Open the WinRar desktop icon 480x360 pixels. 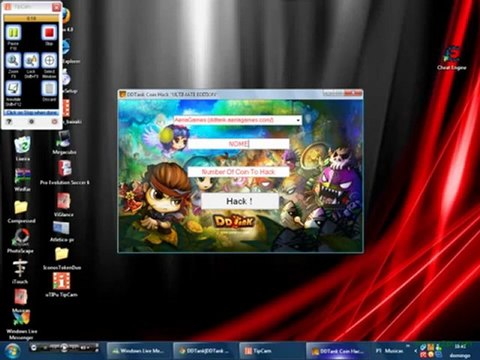click(x=22, y=179)
